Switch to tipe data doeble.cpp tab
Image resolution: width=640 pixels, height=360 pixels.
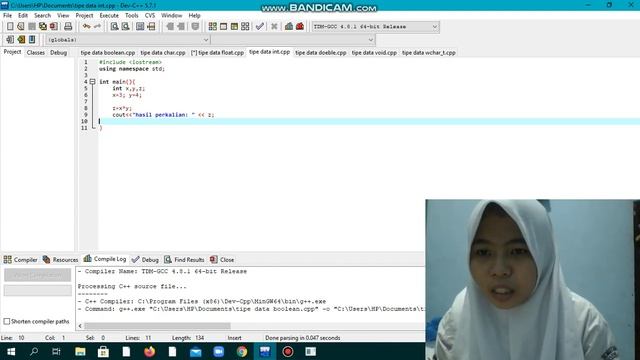tap(321, 53)
